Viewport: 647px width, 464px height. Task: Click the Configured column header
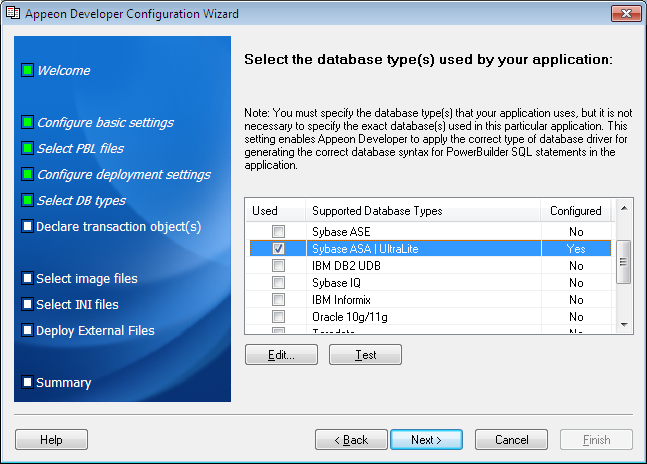(576, 211)
